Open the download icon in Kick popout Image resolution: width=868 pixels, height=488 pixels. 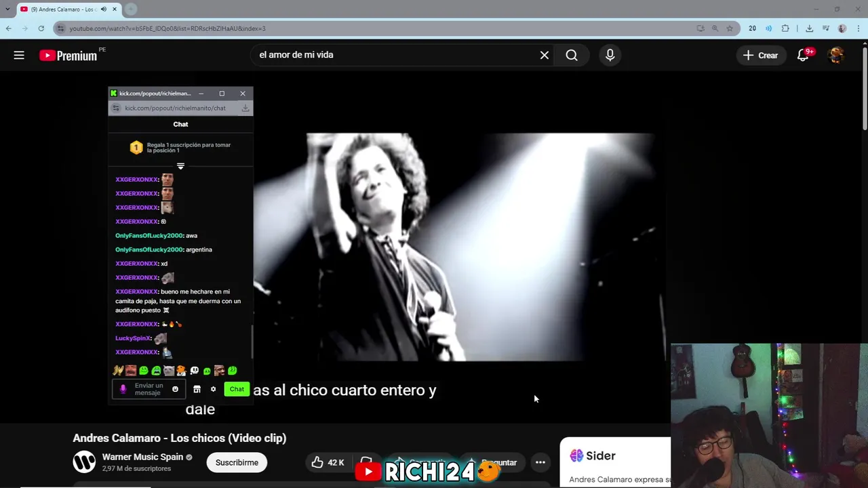[245, 108]
